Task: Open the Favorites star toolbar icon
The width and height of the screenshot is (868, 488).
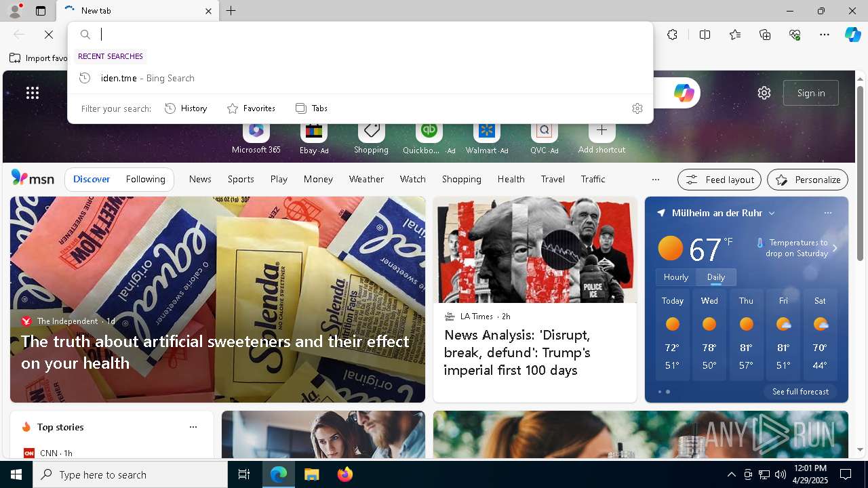Action: [735, 35]
